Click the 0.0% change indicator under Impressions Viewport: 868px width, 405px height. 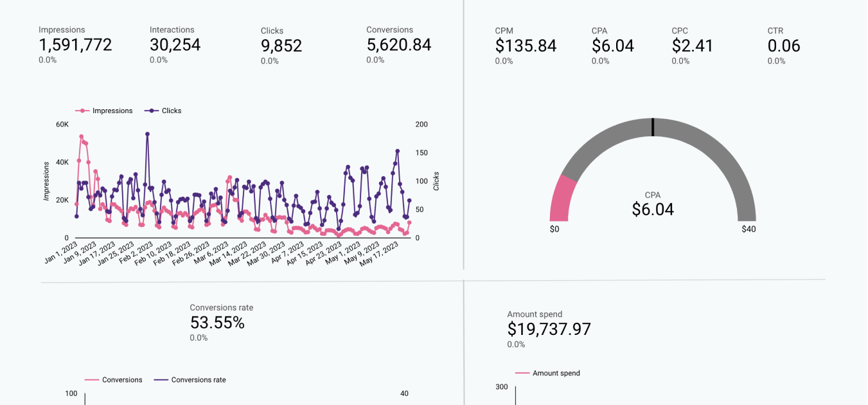pos(47,60)
